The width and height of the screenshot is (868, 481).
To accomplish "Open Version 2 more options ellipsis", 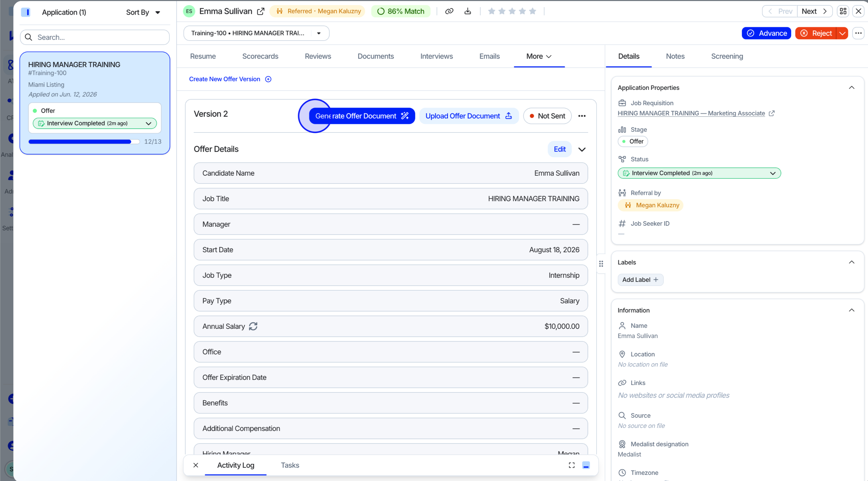I will (x=582, y=116).
